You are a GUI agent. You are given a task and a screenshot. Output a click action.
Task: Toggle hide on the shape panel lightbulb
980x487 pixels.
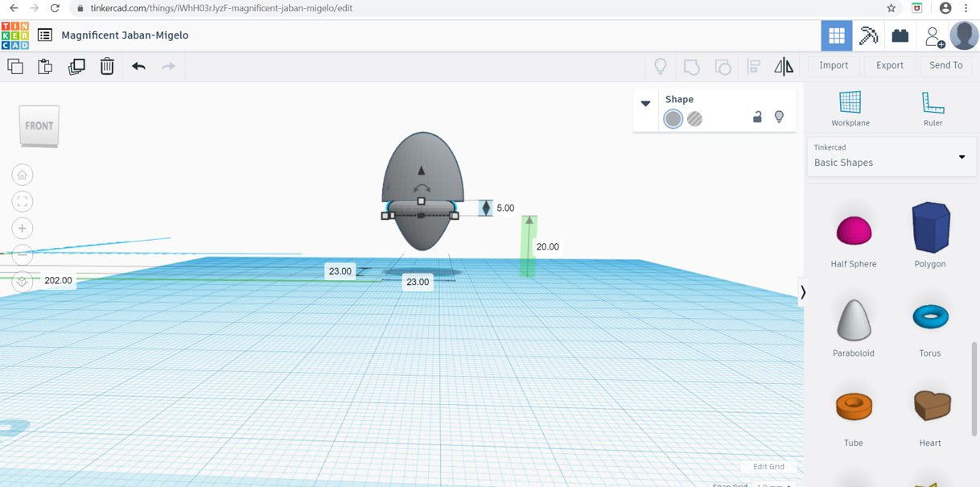point(779,117)
